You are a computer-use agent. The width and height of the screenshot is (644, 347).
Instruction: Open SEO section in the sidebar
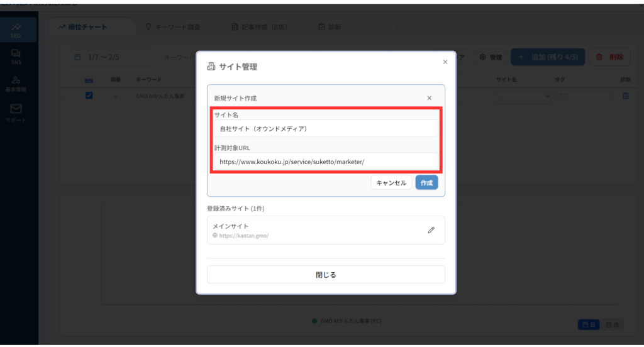tap(16, 31)
